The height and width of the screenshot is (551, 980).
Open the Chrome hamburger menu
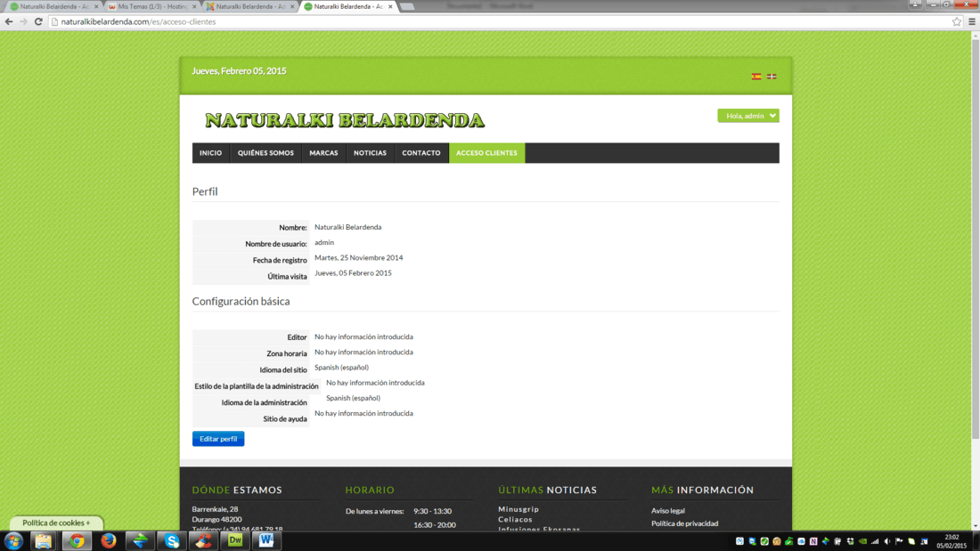972,22
